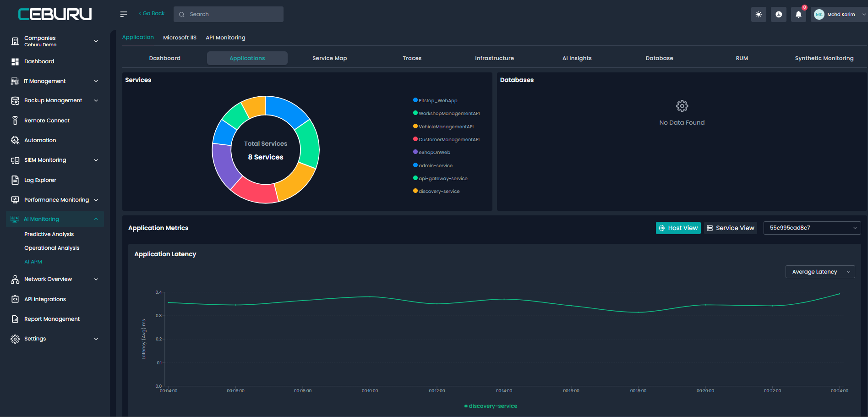This screenshot has height=417, width=868.
Task: Click the API Integrations icon
Action: [15, 299]
